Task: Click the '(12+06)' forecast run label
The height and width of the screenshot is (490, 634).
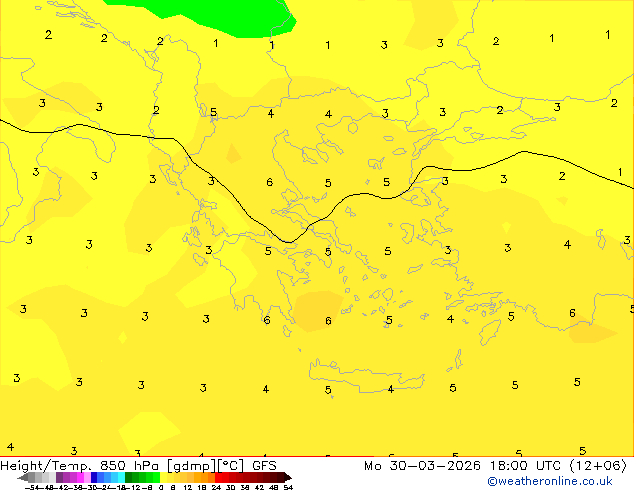Action: coord(598,466)
